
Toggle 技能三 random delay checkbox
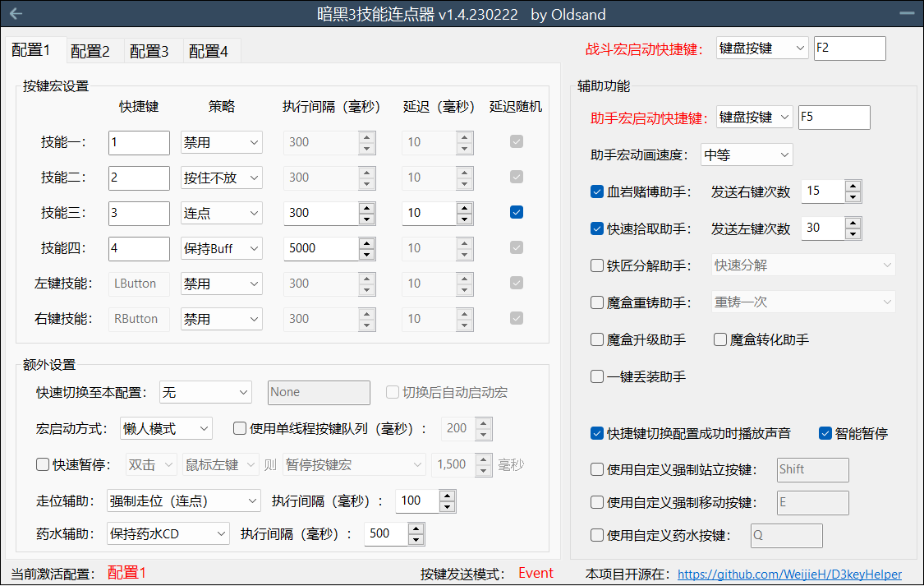coord(517,212)
